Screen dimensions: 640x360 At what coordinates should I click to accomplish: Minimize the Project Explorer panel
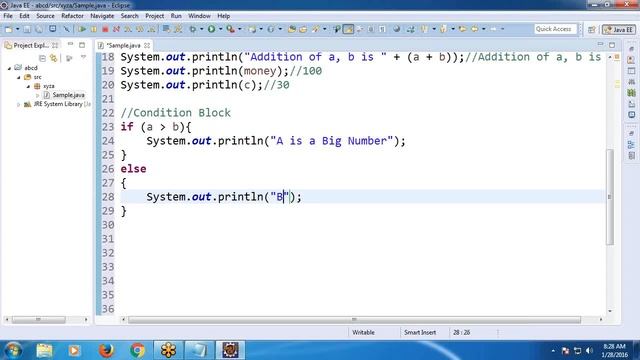(x=70, y=44)
